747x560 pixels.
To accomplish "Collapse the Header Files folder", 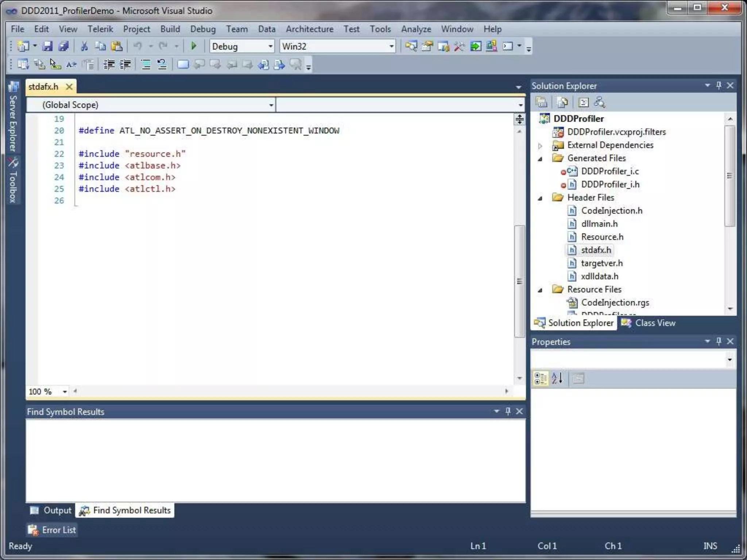I will [540, 198].
